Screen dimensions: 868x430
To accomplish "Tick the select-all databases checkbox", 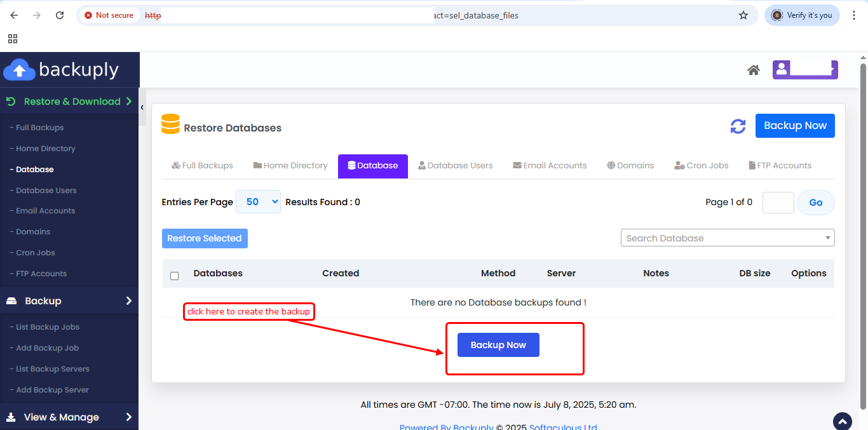I will coord(175,276).
